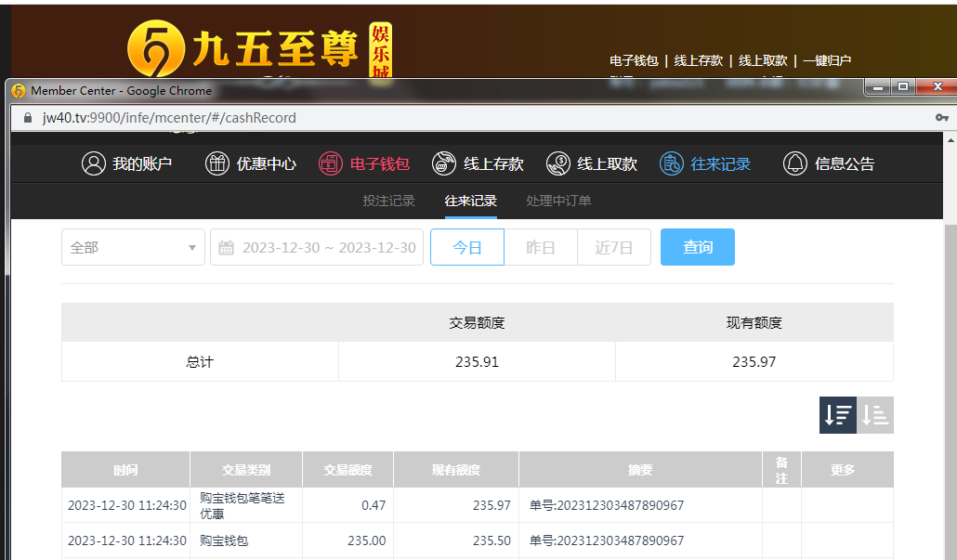Click the 九五至尊 logo in background window
The height and width of the screenshot is (560, 957).
click(x=259, y=49)
